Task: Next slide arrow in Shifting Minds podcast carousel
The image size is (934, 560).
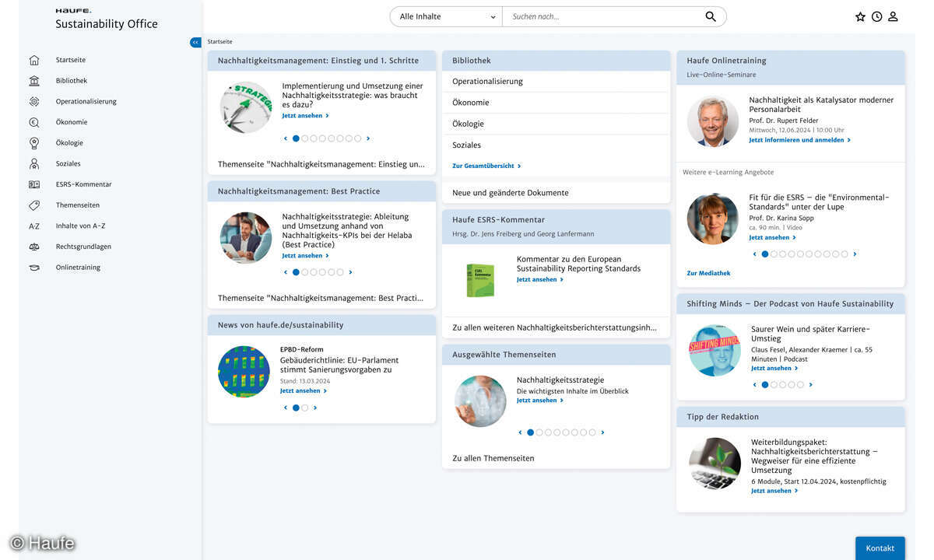Action: coord(810,385)
